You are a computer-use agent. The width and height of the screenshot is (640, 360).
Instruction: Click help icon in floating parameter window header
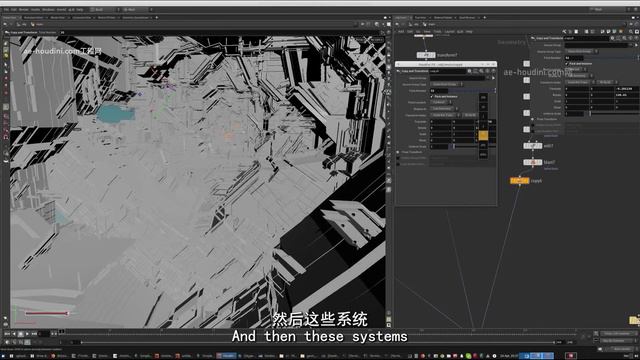[x=493, y=71]
